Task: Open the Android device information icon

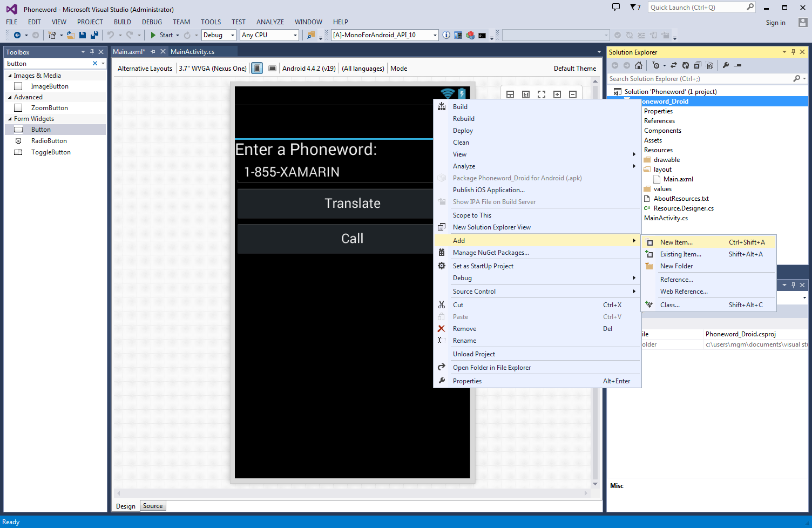Action: (x=446, y=35)
